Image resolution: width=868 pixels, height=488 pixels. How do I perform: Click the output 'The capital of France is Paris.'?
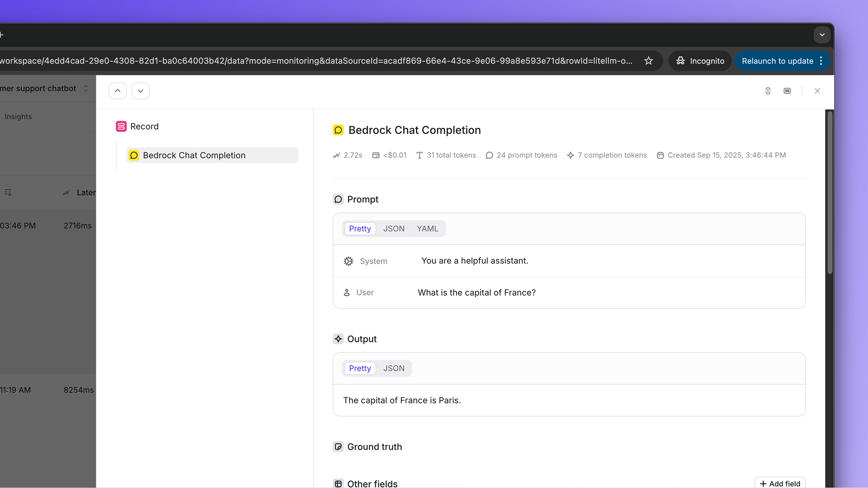402,400
